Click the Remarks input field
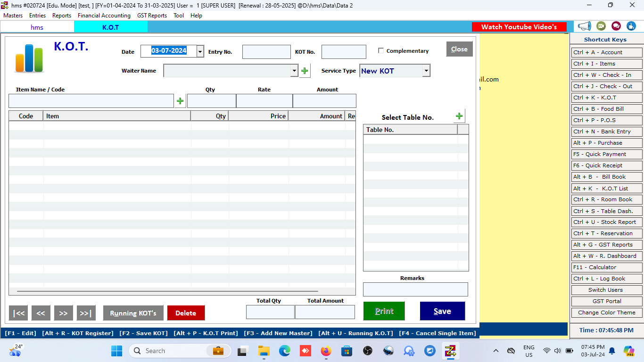Viewport: 644px width, 362px height. 415,289
